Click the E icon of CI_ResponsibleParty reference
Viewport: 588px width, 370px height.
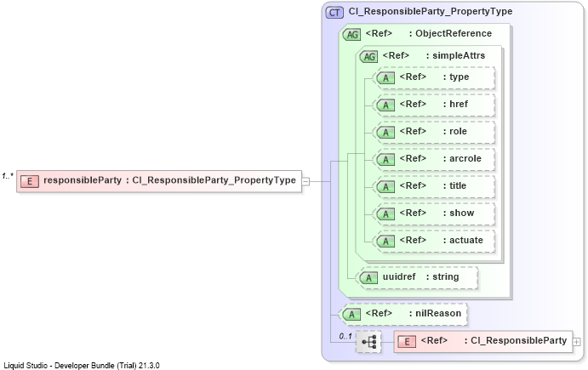(x=407, y=342)
